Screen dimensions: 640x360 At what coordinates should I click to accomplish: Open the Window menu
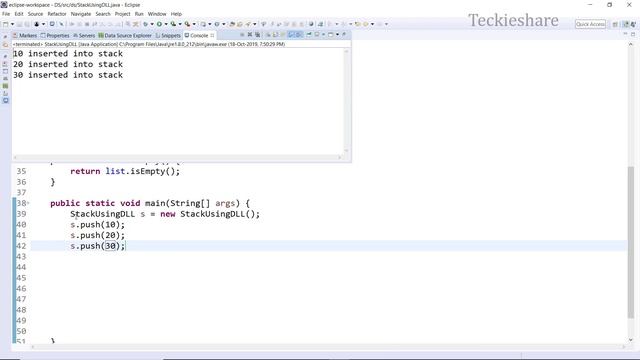click(x=157, y=14)
